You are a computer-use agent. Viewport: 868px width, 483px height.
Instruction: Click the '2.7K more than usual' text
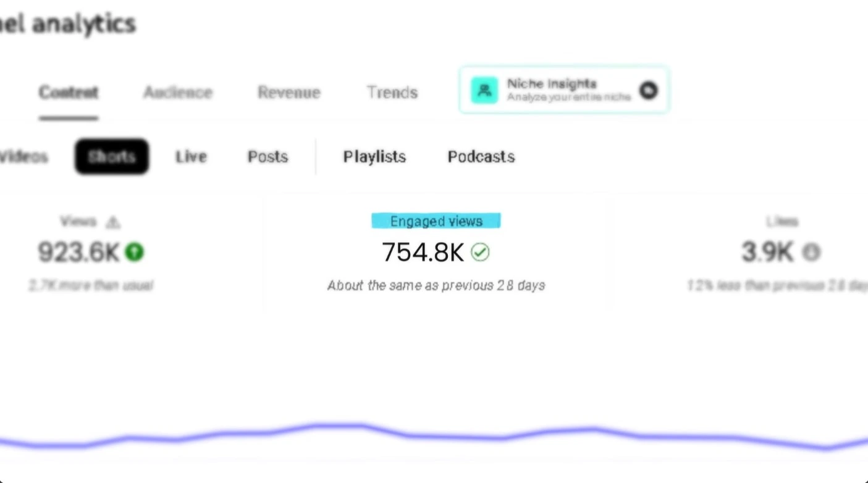pyautogui.click(x=91, y=285)
